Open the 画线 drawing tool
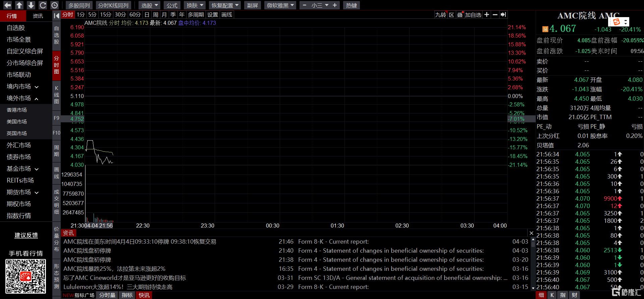The height and width of the screenshot is (299, 644). tap(227, 15)
